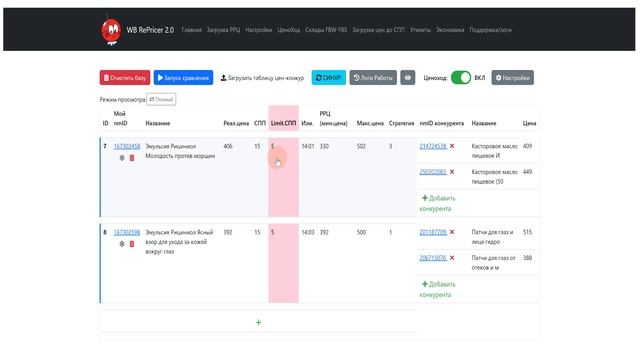640x360 pixels.
Task: Open the Загрузка РРЦ menu item
Action: click(223, 30)
